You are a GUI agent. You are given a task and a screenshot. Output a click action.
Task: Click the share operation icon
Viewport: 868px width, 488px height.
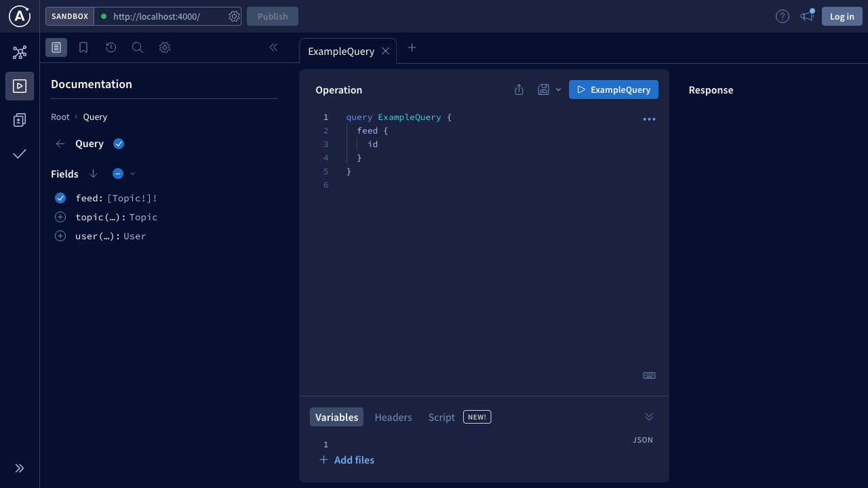coord(519,89)
